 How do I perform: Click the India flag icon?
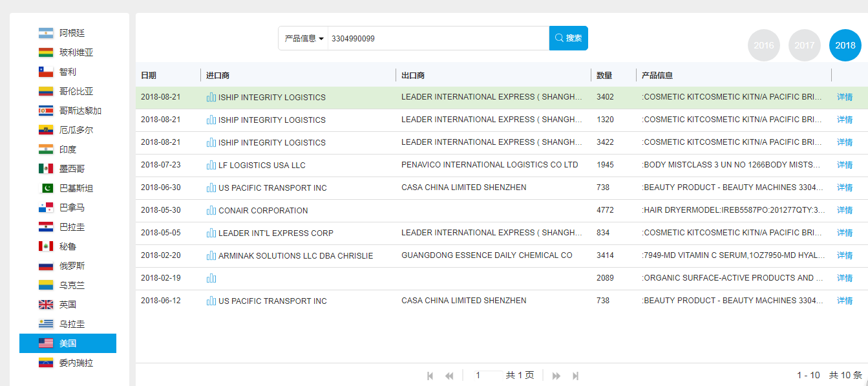(46, 149)
